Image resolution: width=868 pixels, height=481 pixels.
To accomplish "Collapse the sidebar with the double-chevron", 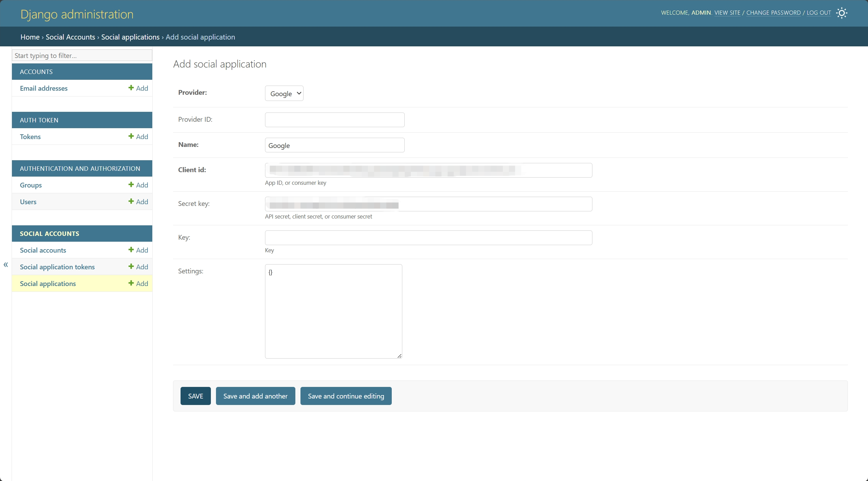I will coord(6,265).
